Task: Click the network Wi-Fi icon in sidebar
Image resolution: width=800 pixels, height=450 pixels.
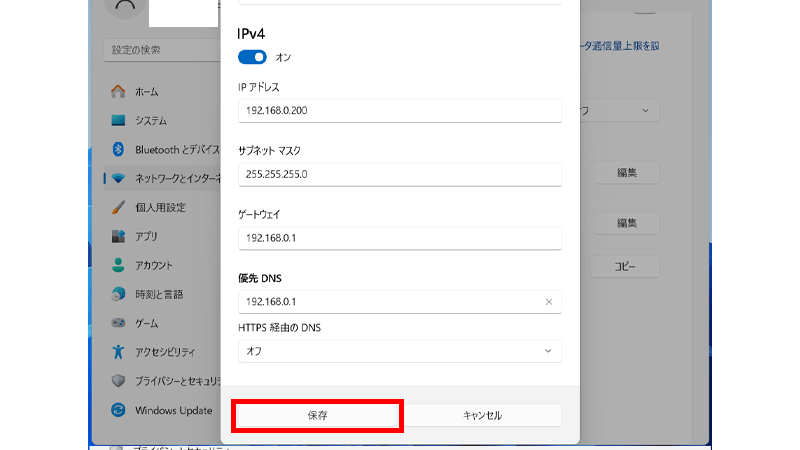Action: [x=118, y=178]
